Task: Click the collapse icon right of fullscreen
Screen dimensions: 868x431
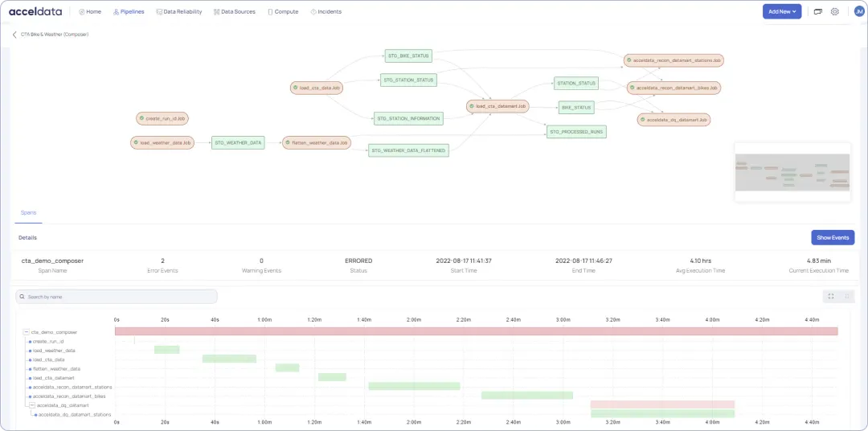Action: [847, 297]
